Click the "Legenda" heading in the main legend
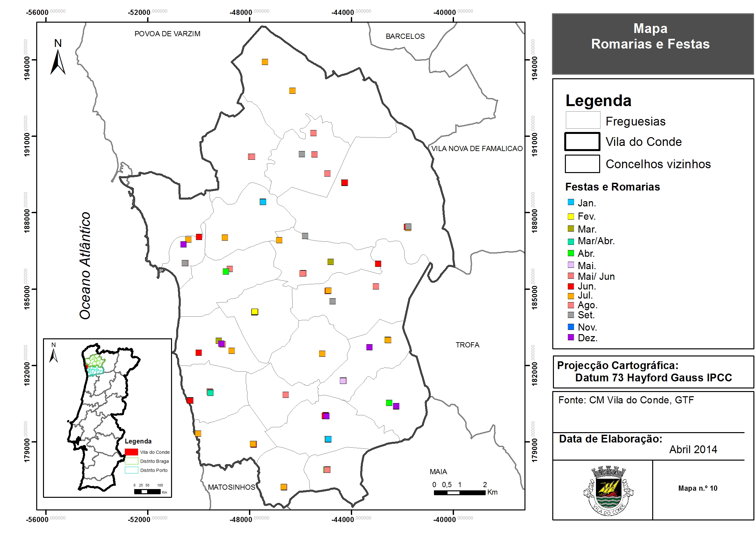756x535 pixels. (x=598, y=101)
